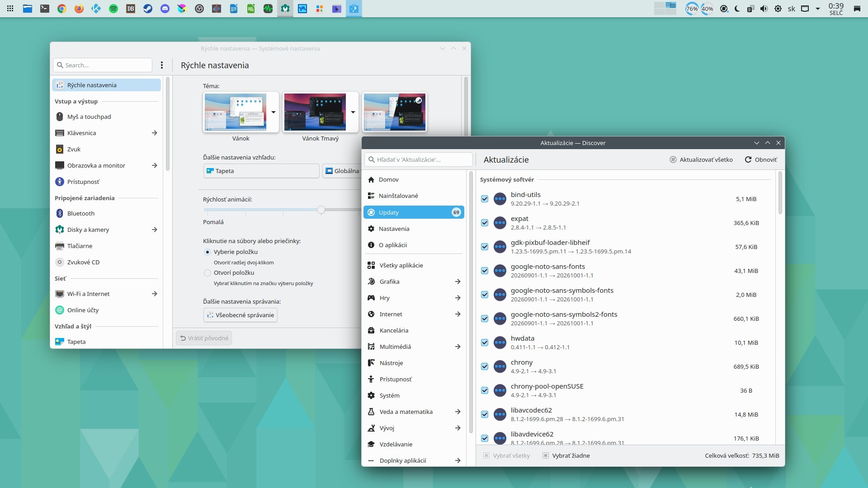Open Nastavenia in Discover sidebar
Image resolution: width=868 pixels, height=488 pixels.
coord(414,229)
